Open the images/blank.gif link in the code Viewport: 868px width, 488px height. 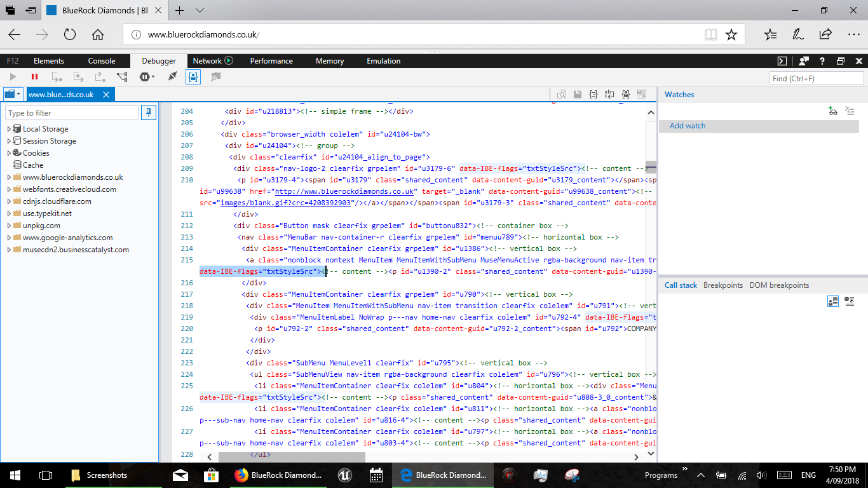287,203
